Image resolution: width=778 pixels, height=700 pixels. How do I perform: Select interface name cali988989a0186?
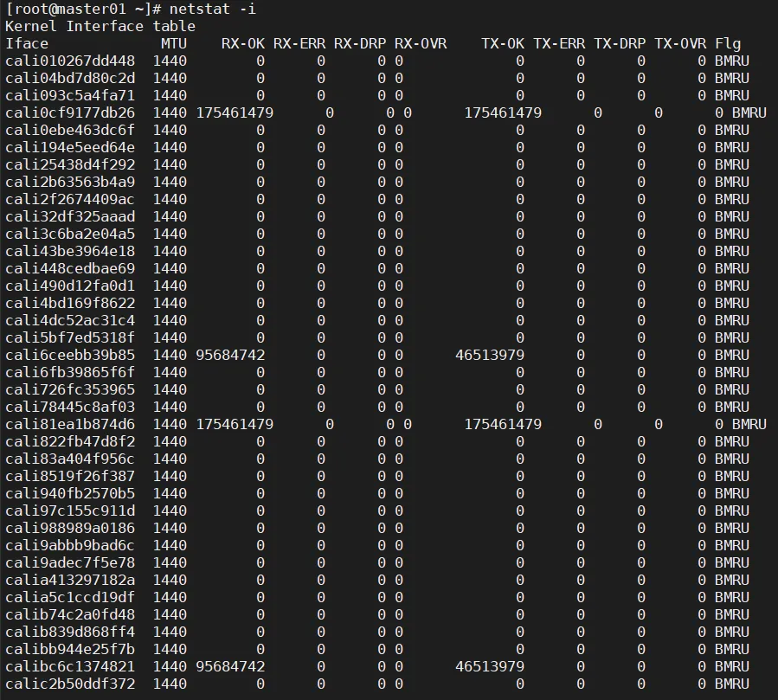[x=70, y=529]
